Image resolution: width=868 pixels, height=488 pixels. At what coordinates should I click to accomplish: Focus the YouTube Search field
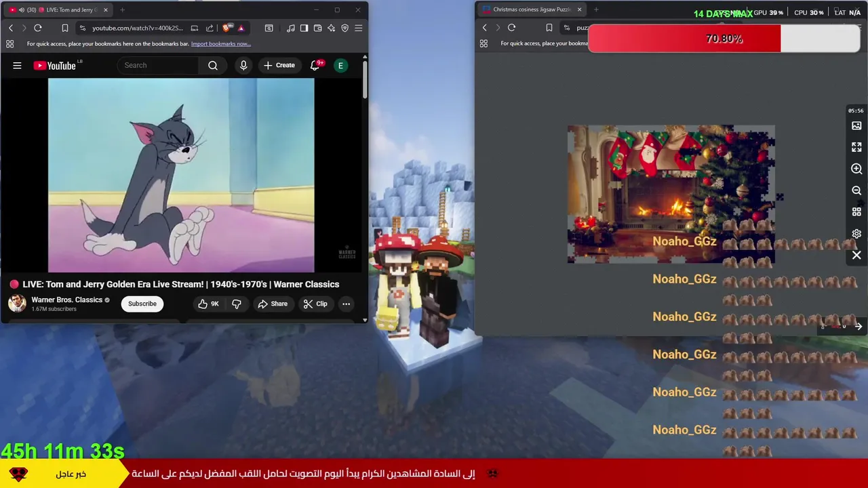point(158,65)
